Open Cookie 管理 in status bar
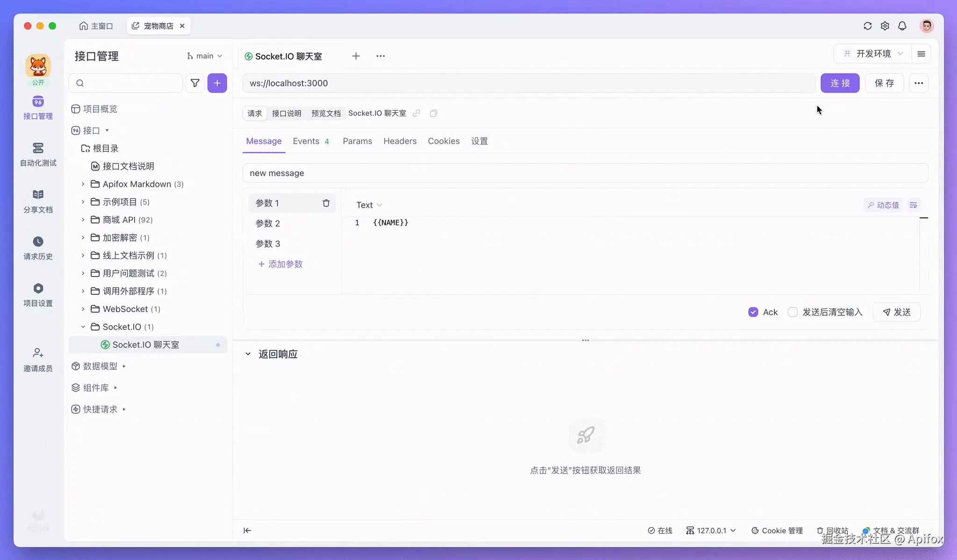Screen dimensions: 957x560 tap(777, 531)
